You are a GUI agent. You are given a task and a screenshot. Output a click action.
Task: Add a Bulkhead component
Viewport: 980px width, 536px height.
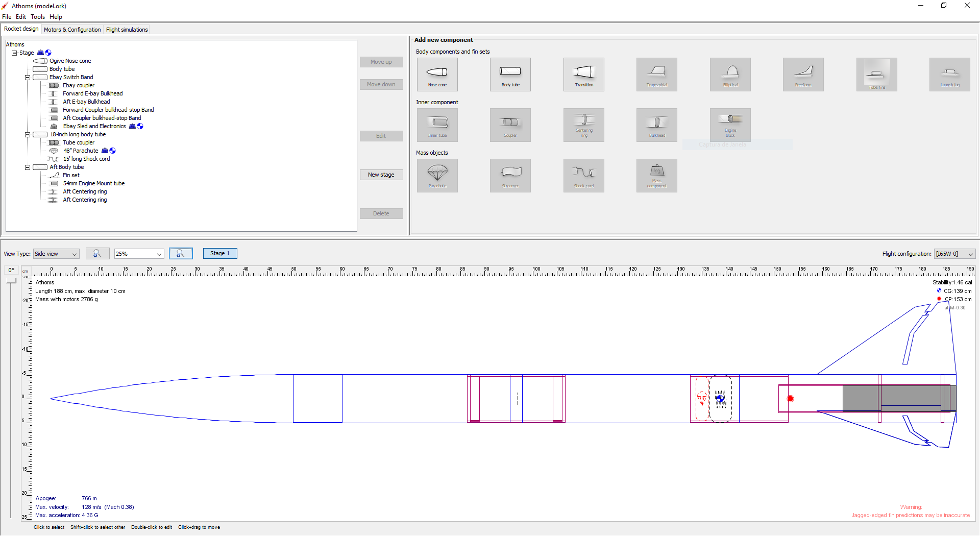click(x=656, y=125)
